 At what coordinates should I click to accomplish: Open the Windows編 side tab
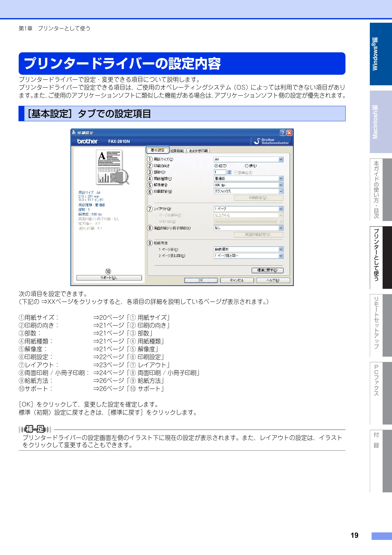pyautogui.click(x=381, y=54)
